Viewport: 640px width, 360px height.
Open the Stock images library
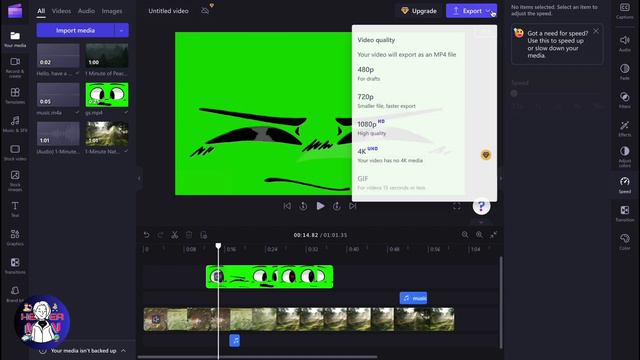pyautogui.click(x=15, y=180)
